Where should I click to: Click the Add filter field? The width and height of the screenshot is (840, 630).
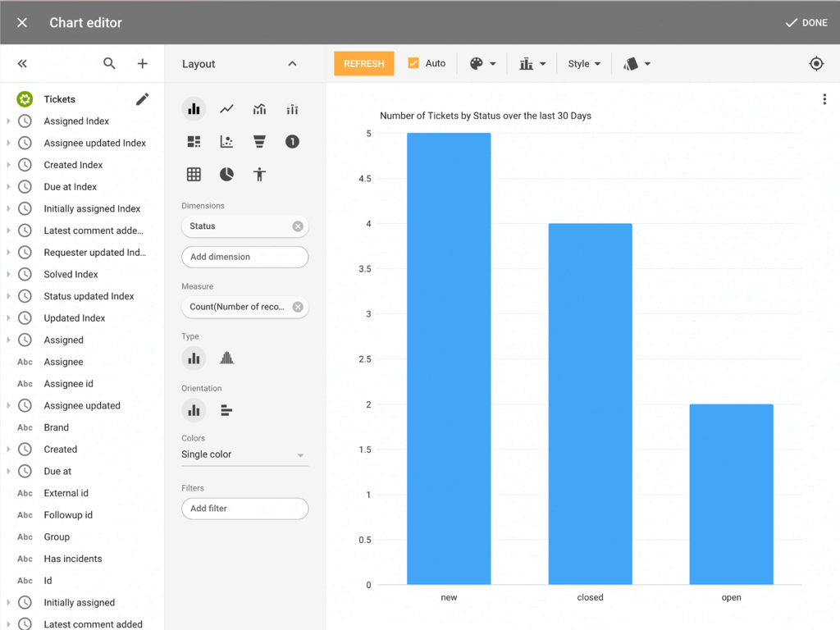click(244, 509)
